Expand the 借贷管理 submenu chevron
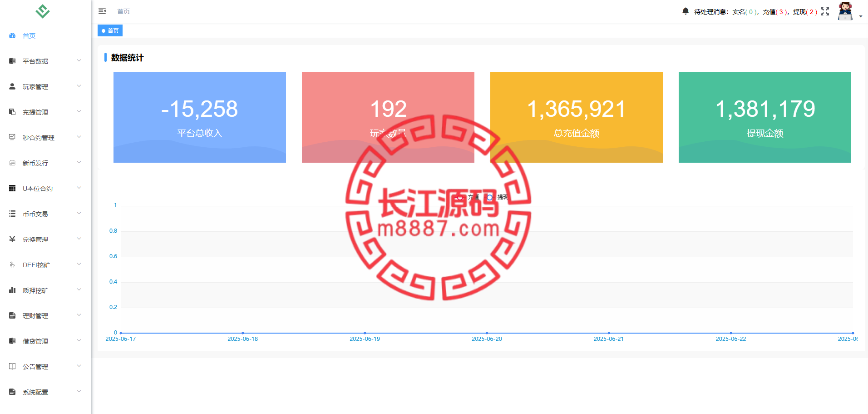868x414 pixels. [79, 340]
